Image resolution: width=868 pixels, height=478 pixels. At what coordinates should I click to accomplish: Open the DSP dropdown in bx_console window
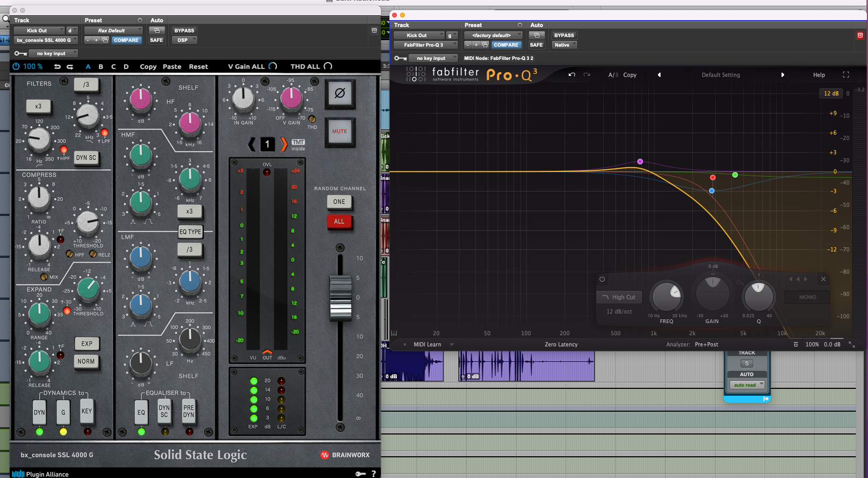coord(185,40)
